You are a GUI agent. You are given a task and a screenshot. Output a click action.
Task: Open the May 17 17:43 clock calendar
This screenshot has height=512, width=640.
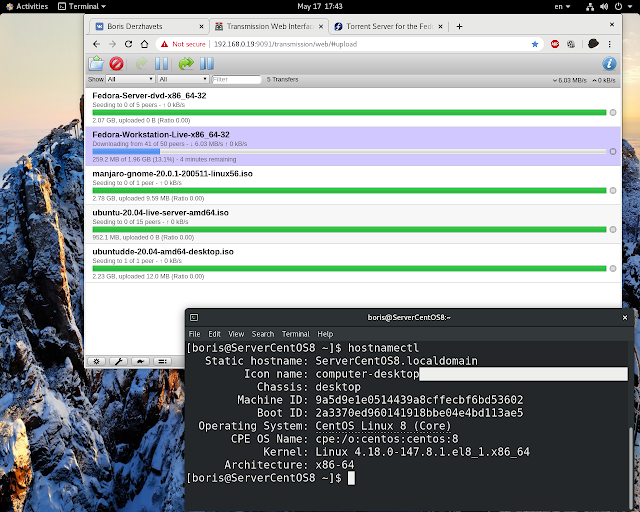[x=320, y=6]
